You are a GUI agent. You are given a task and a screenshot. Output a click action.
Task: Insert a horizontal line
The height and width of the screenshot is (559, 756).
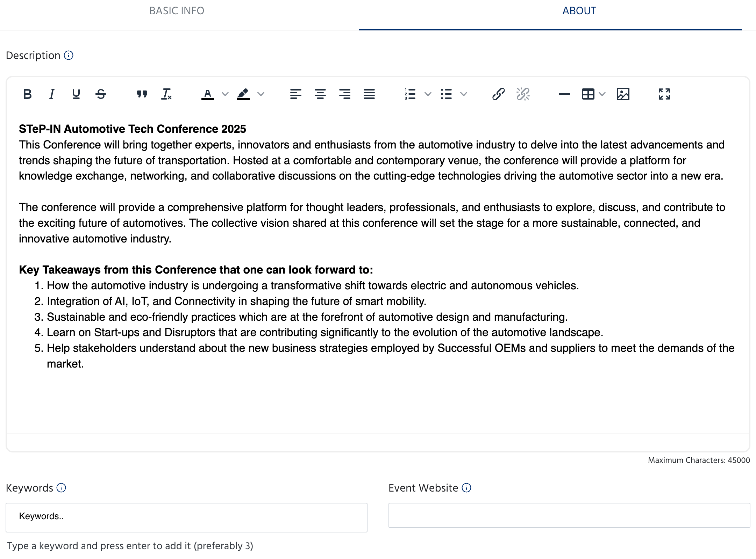(564, 94)
